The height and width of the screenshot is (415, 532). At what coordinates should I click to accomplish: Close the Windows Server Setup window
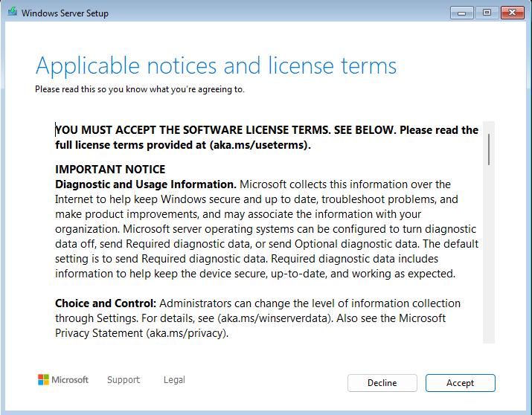513,13
